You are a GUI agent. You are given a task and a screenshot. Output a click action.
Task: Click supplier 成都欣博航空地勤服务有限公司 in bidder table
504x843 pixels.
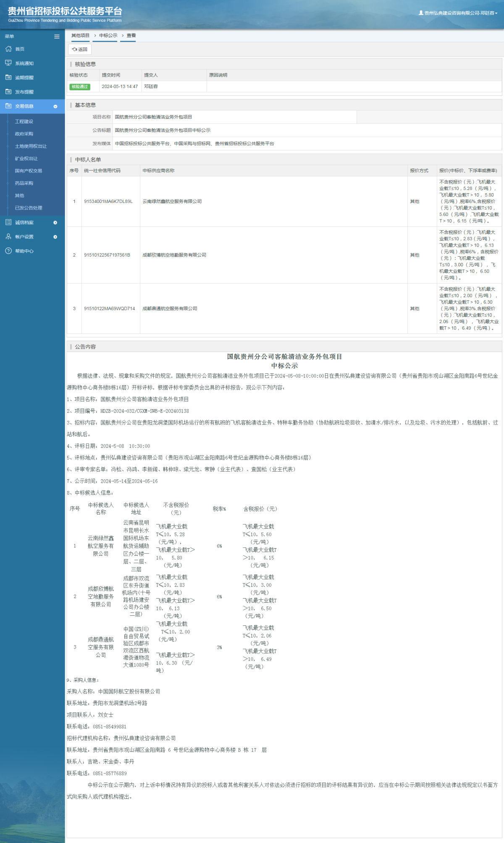174,255
